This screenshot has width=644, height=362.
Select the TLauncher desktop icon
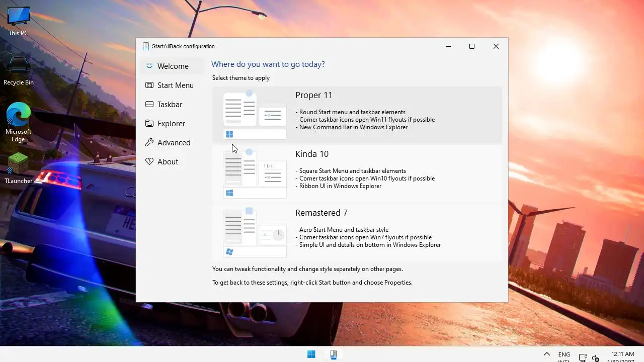point(19,168)
